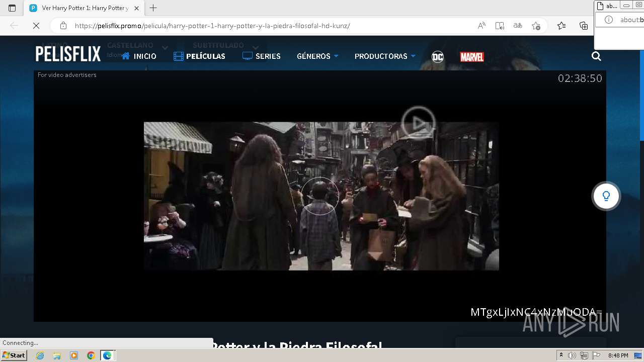The width and height of the screenshot is (644, 362).
Task: Open the Collections icon
Action: 584,26
